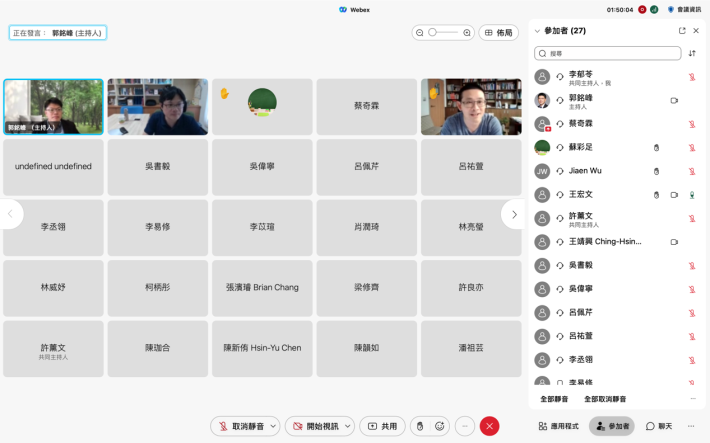Open 應用程式 apps tab
Viewport: 710px width, 443px height.
[x=558, y=426]
